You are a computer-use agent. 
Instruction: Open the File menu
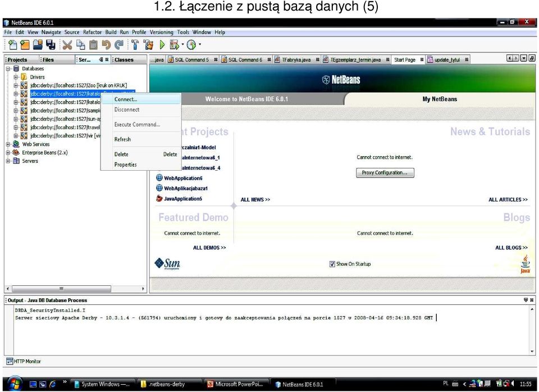click(8, 33)
